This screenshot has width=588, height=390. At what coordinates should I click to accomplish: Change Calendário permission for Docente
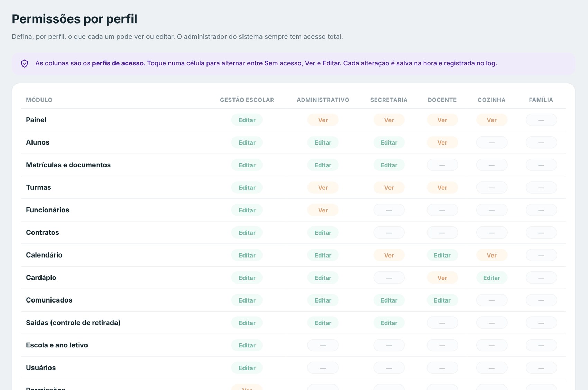pos(442,255)
